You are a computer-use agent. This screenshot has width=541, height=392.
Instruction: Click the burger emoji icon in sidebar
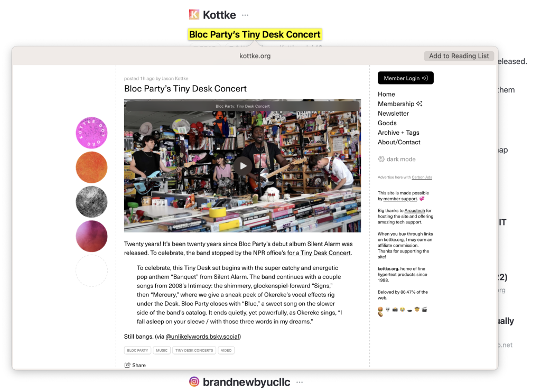380,310
